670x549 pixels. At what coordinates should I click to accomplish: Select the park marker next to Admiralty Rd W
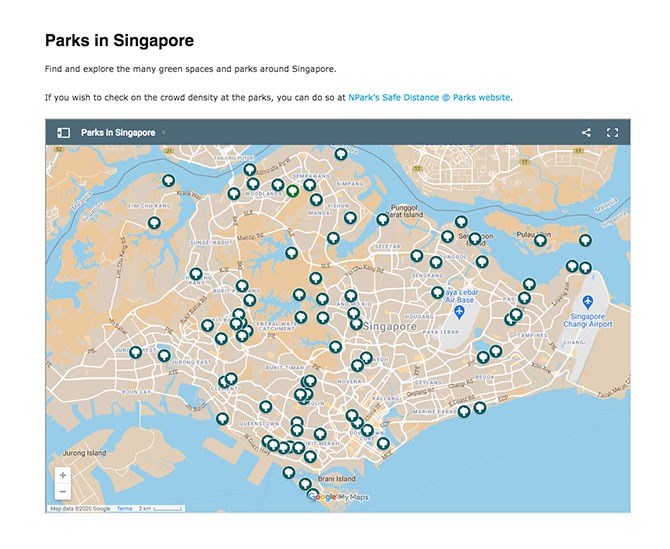click(250, 169)
